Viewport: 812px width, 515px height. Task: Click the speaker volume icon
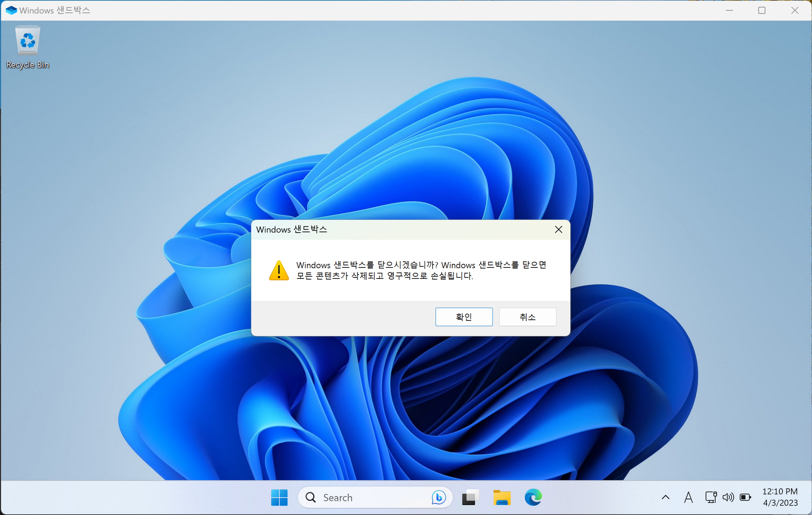coord(728,497)
